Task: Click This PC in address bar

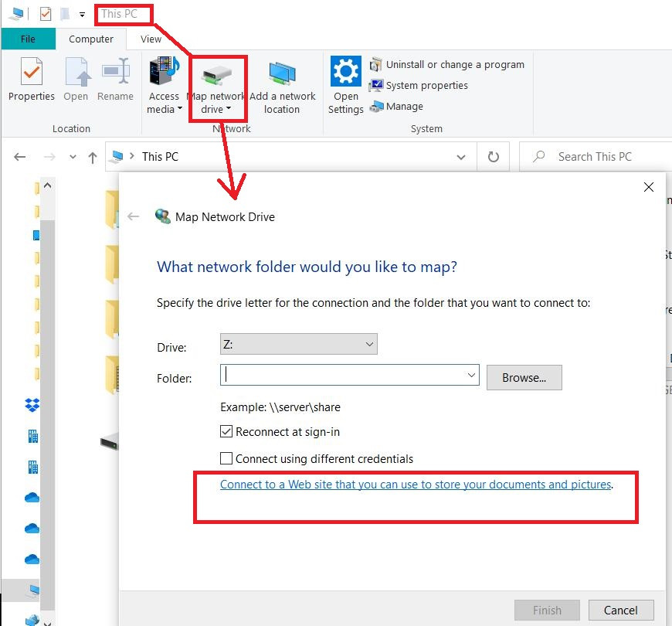Action: pos(160,156)
